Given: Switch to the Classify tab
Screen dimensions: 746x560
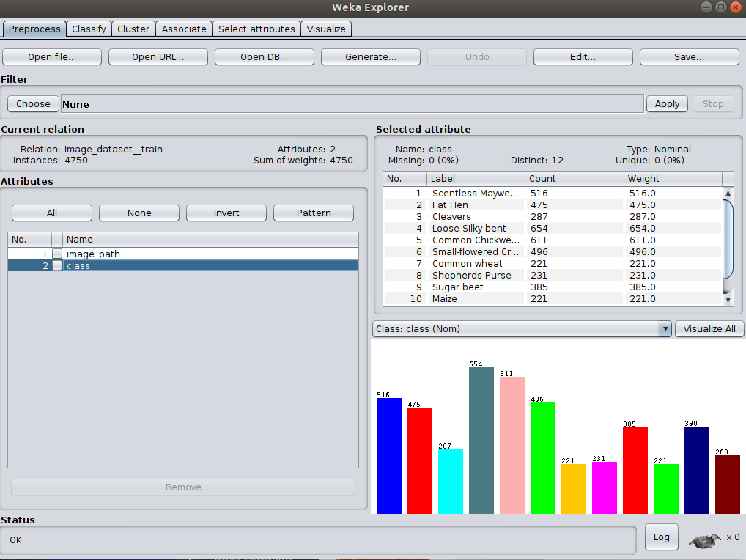Looking at the screenshot, I should tap(89, 29).
